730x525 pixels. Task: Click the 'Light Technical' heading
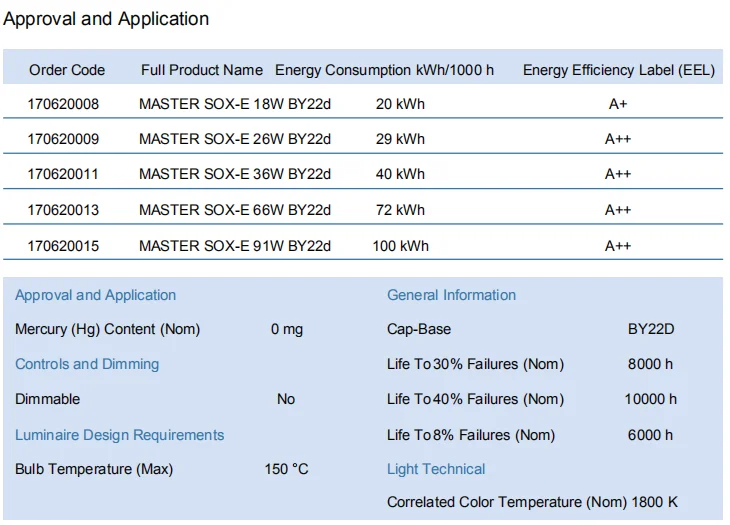click(436, 469)
